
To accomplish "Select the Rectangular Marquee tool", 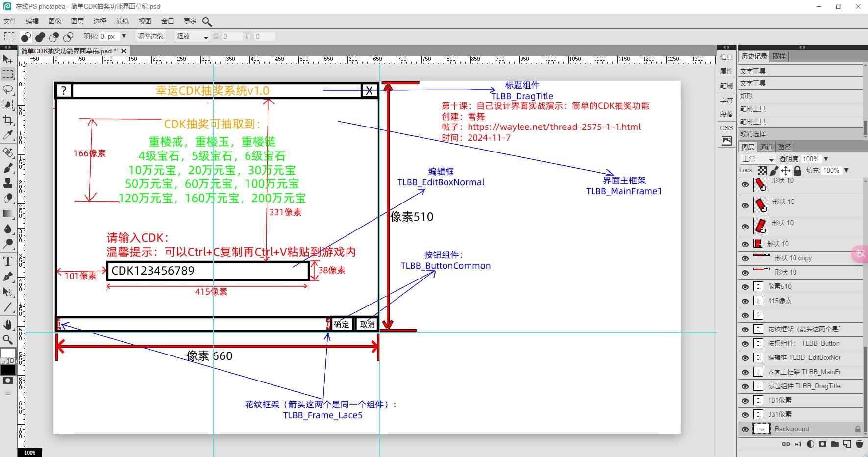I will 8,74.
